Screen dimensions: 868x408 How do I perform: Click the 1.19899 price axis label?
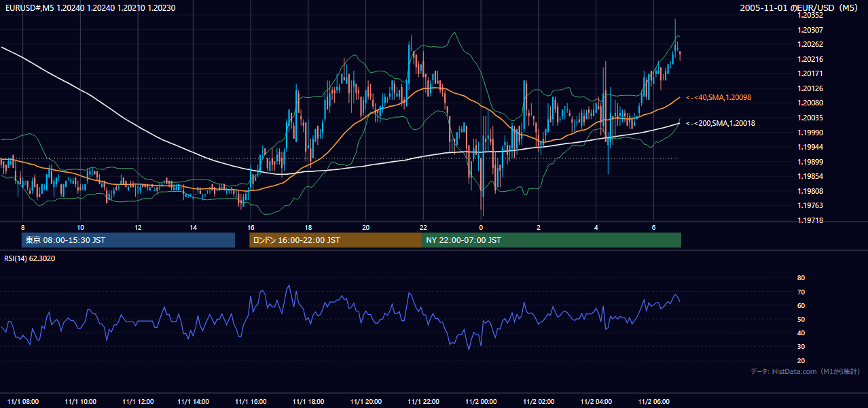point(810,162)
